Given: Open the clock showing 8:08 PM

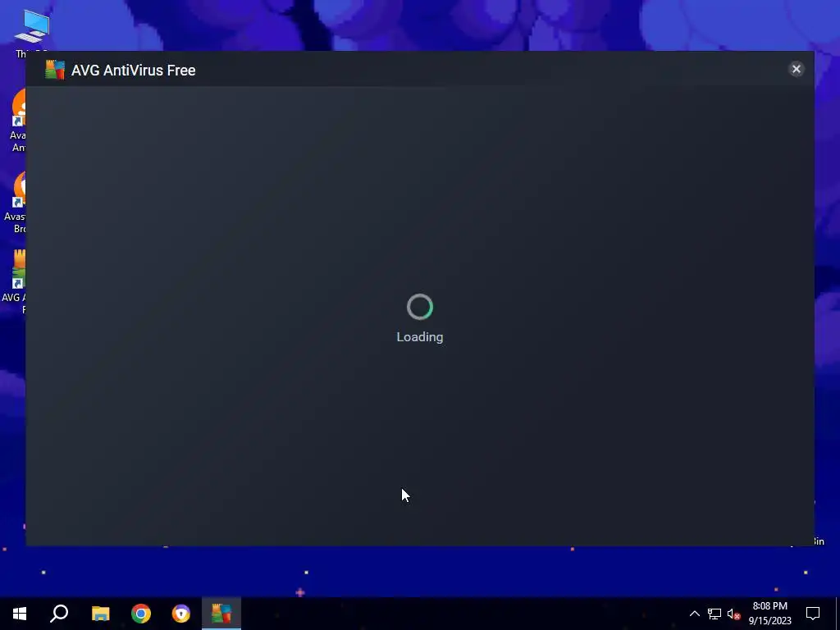Looking at the screenshot, I should tap(769, 614).
